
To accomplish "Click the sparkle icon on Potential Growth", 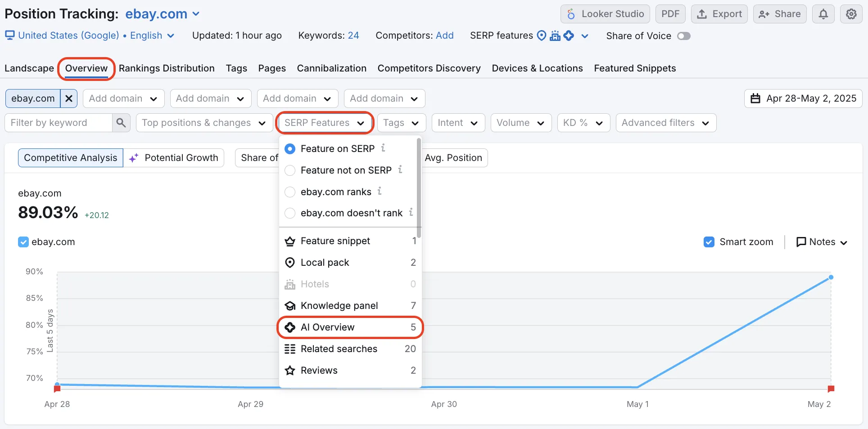I will [134, 158].
